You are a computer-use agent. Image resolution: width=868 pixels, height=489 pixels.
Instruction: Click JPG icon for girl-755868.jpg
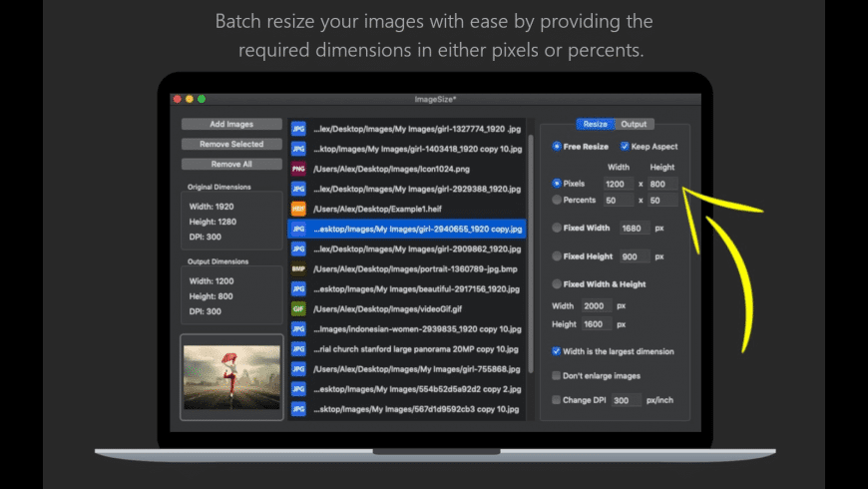click(298, 369)
